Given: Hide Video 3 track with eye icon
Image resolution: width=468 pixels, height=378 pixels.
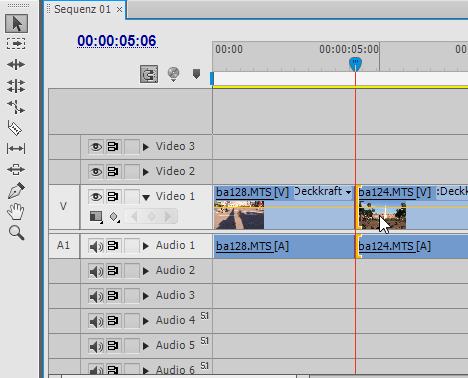Looking at the screenshot, I should pyautogui.click(x=96, y=146).
